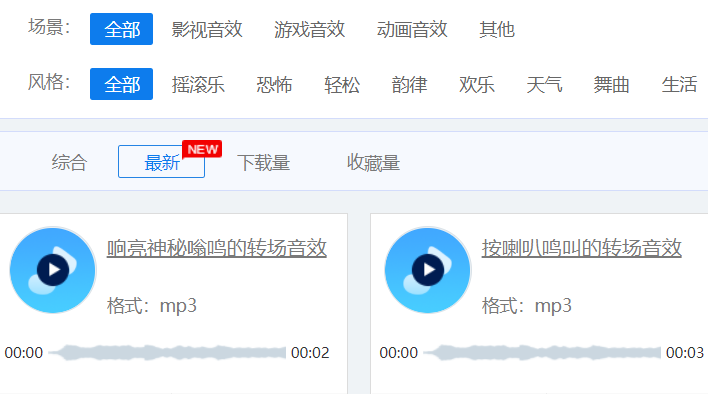
Task: Click 格式: mp3 under 按喇叭鸣叫 track
Action: 526,306
